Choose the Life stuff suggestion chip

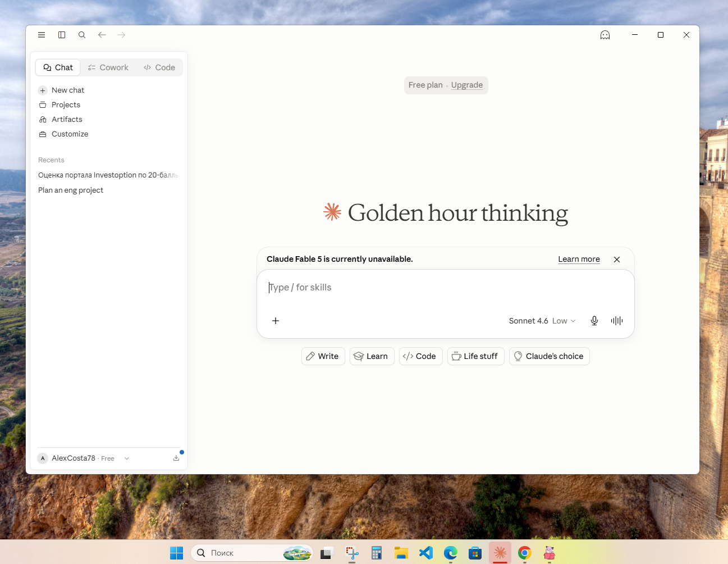coord(475,356)
